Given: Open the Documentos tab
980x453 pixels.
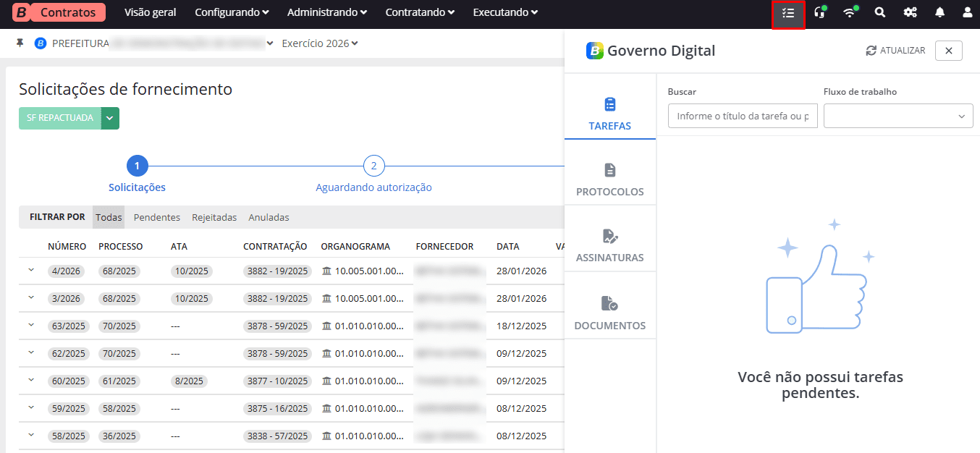Looking at the screenshot, I should pos(609,313).
